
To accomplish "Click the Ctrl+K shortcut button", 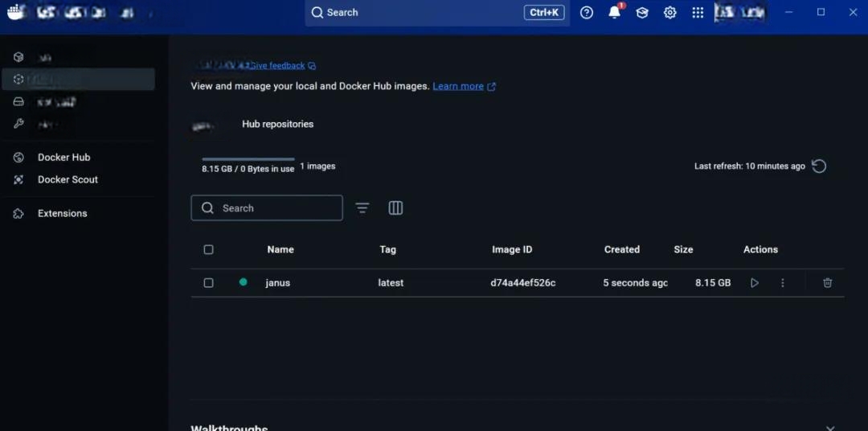I will 544,12.
